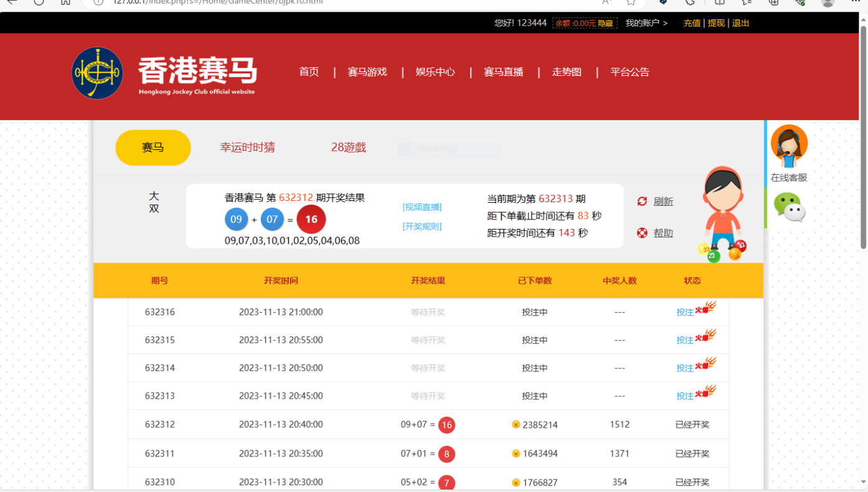This screenshot has width=868, height=492.
Task: Click the red 16 ball in row 632312
Action: (447, 425)
